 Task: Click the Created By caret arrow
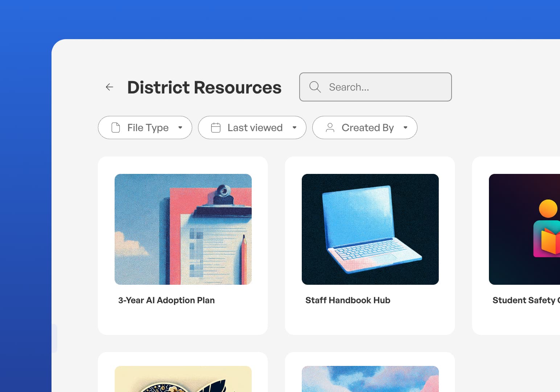coord(405,128)
